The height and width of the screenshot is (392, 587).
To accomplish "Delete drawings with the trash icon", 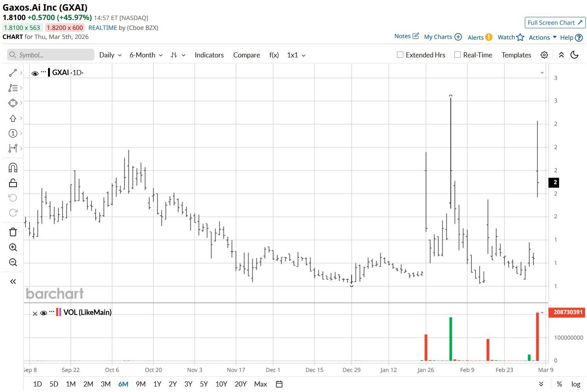I will tap(13, 232).
